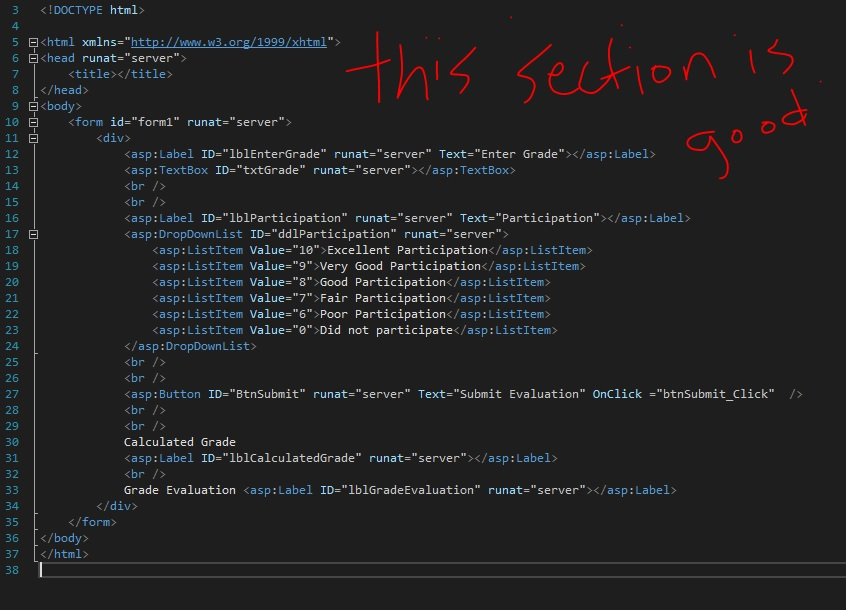The image size is (846, 610).
Task: Click the Calculated Grade text on line 30
Action: tap(180, 442)
